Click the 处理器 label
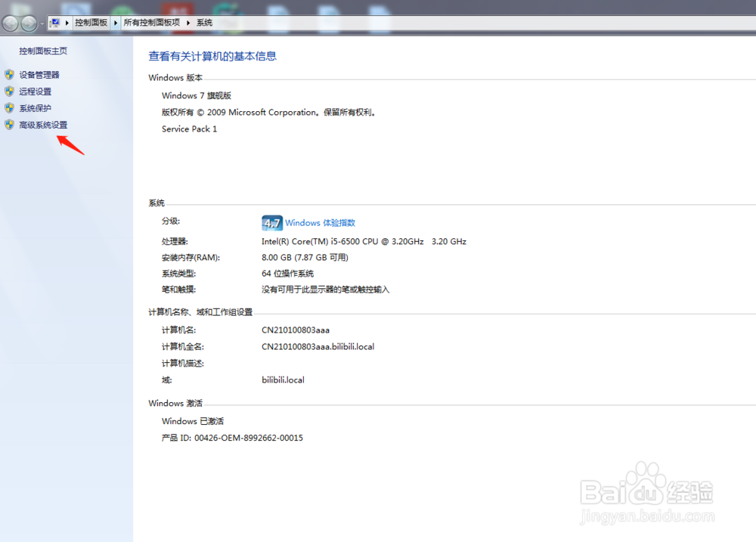The width and height of the screenshot is (756, 542). (175, 241)
